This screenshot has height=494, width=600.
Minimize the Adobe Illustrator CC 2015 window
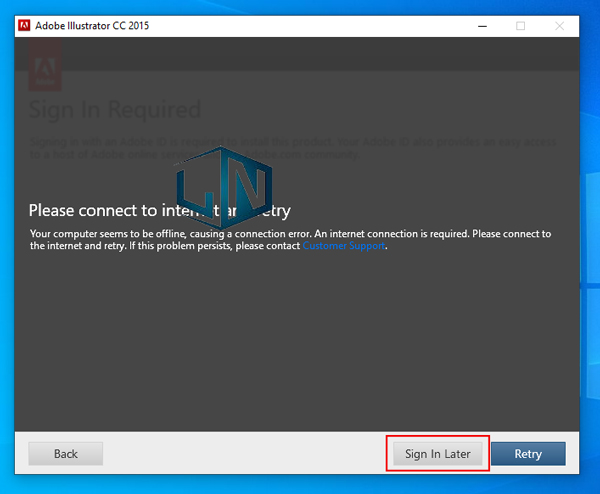[483, 26]
